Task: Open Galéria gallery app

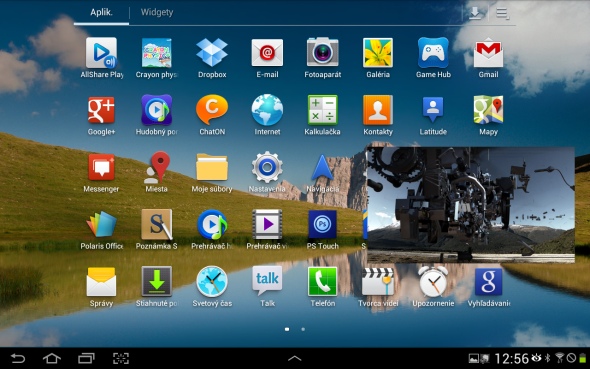Action: [x=378, y=53]
